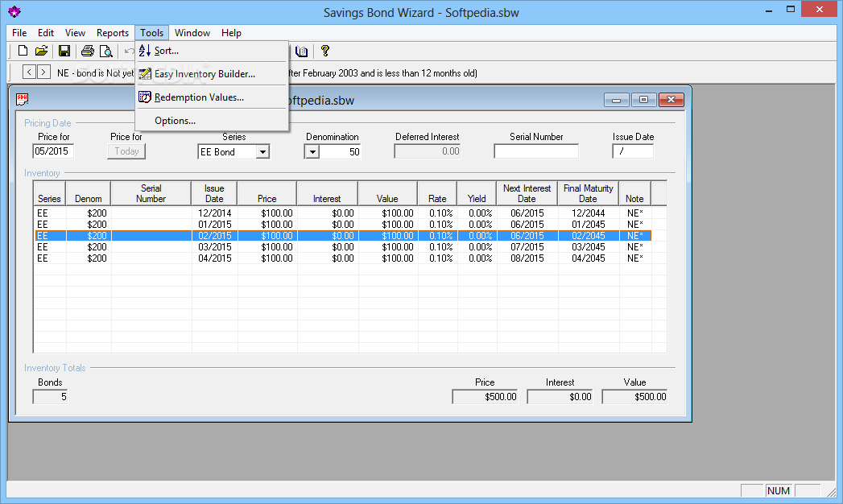The height and width of the screenshot is (504, 843).
Task: Click the Price for date field 05/2015
Action: [52, 151]
